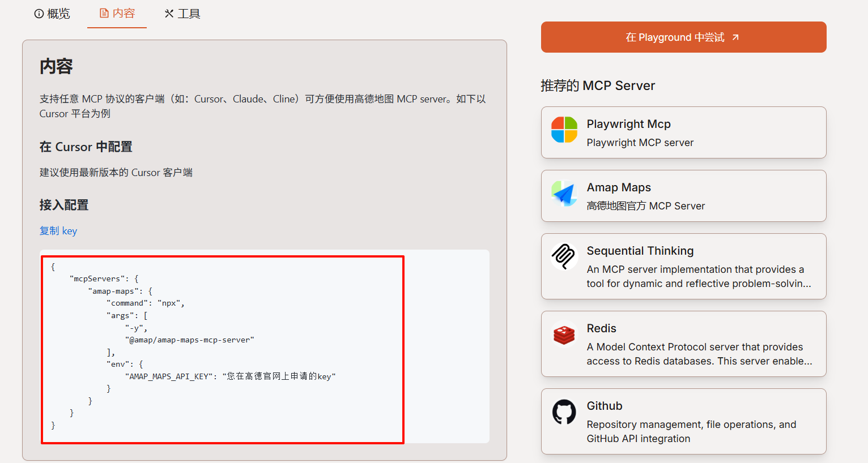Click the Github card description text
This screenshot has height=463, width=868.
(692, 432)
